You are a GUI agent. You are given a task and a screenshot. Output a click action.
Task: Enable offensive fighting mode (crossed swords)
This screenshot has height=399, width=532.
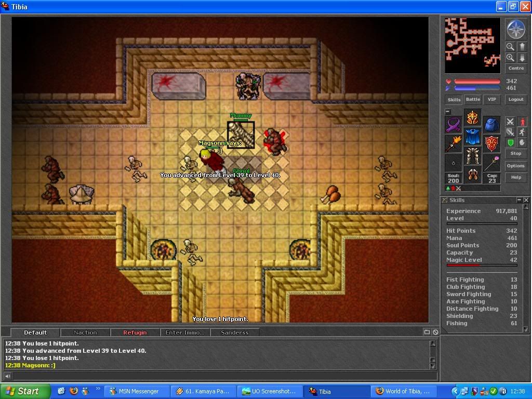510,122
